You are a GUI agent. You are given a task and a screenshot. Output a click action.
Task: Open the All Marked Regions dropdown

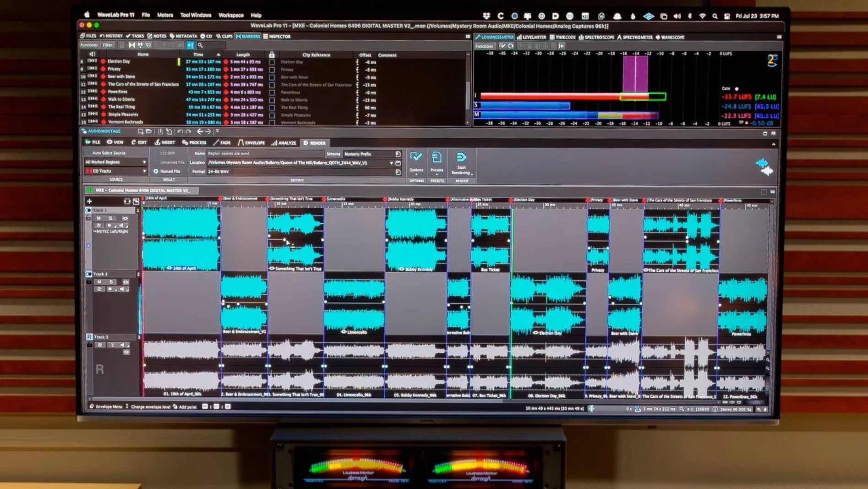coord(115,162)
